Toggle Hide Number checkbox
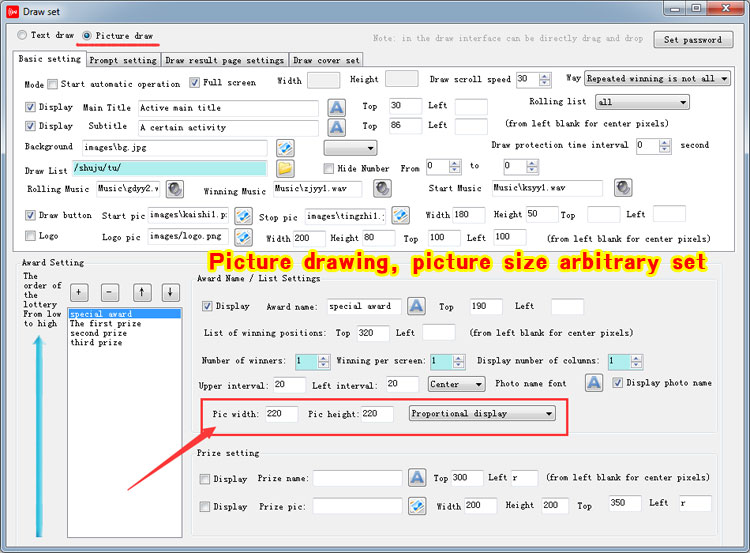750x553 pixels. [329, 168]
